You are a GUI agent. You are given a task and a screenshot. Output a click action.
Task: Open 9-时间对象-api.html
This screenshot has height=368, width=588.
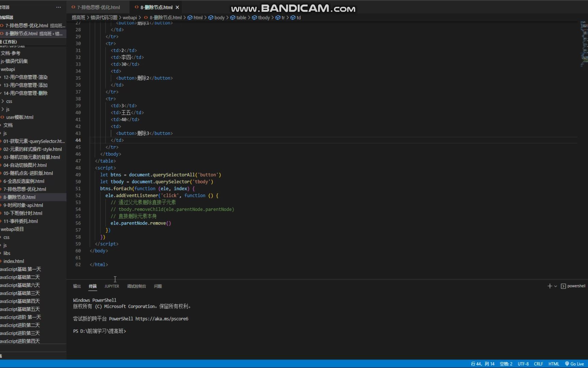pyautogui.click(x=33, y=205)
